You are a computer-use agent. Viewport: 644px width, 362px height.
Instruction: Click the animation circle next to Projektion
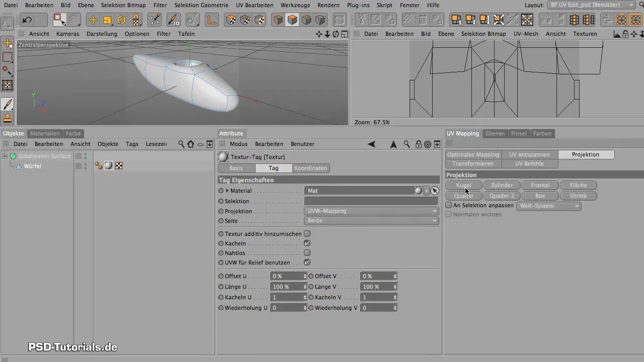point(221,211)
